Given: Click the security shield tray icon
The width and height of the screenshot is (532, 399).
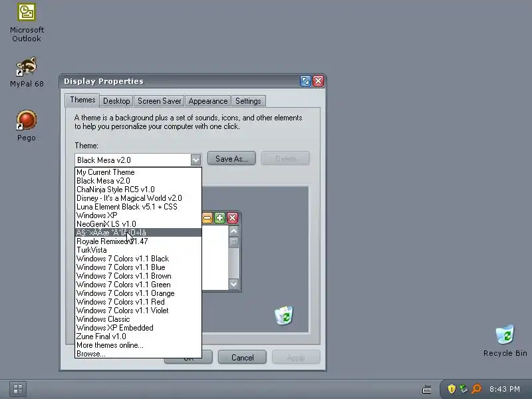Looking at the screenshot, I should (452, 389).
